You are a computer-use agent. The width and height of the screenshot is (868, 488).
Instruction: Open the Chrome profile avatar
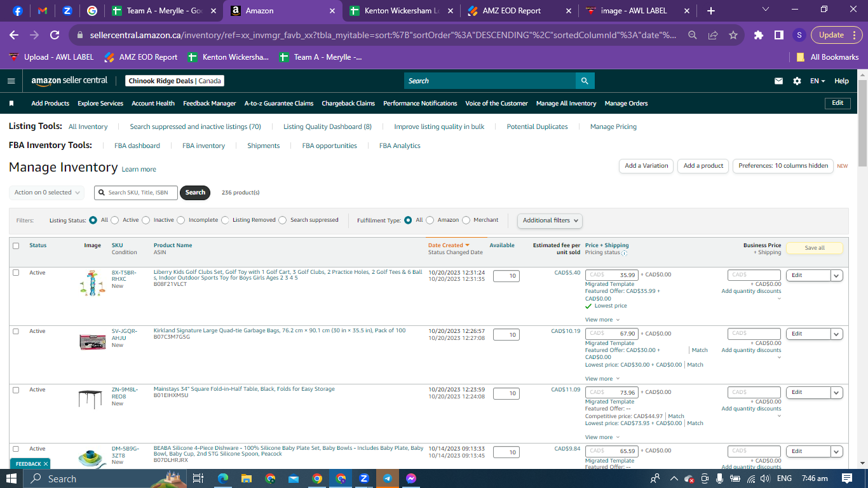[x=799, y=35]
